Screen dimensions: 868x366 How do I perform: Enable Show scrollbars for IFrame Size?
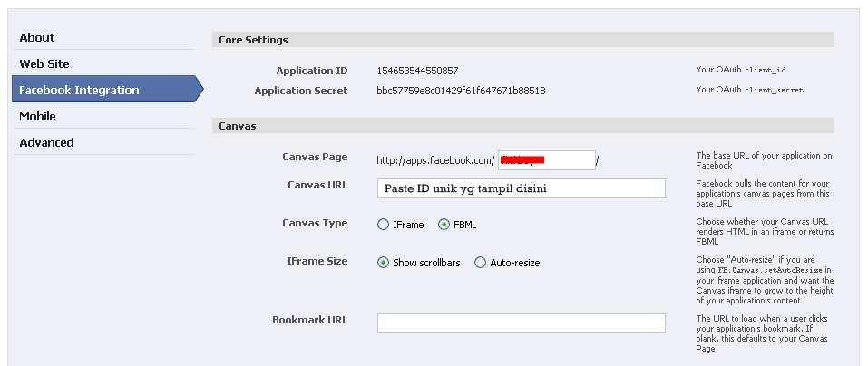384,263
